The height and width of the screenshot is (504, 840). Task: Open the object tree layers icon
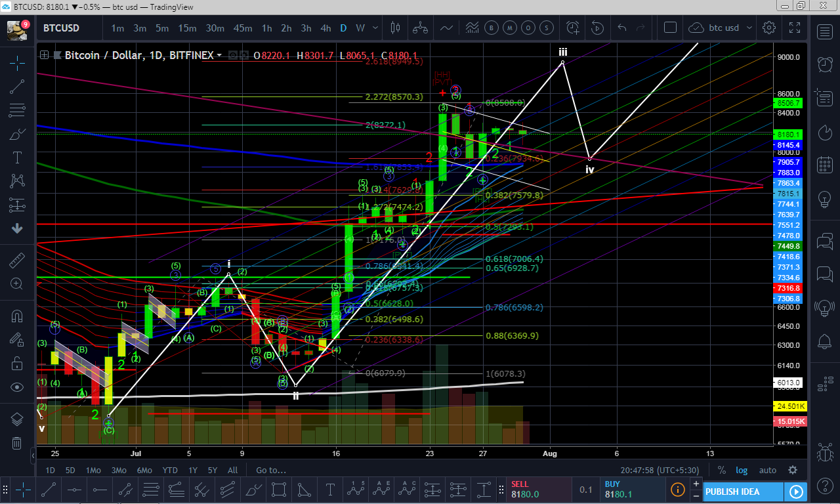[x=17, y=419]
